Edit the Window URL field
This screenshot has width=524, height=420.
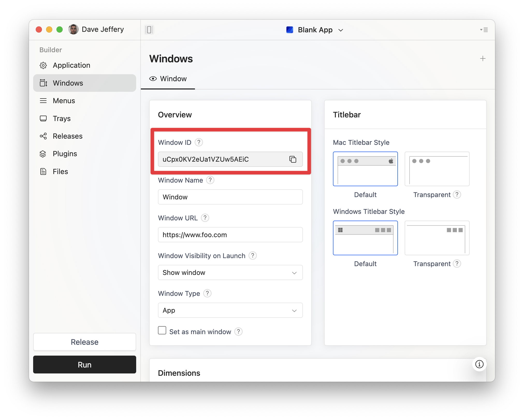coord(230,235)
